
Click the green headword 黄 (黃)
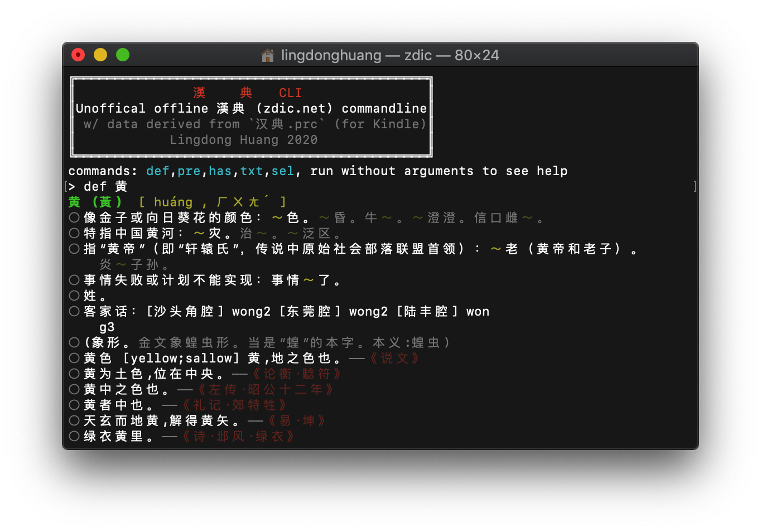coord(95,202)
